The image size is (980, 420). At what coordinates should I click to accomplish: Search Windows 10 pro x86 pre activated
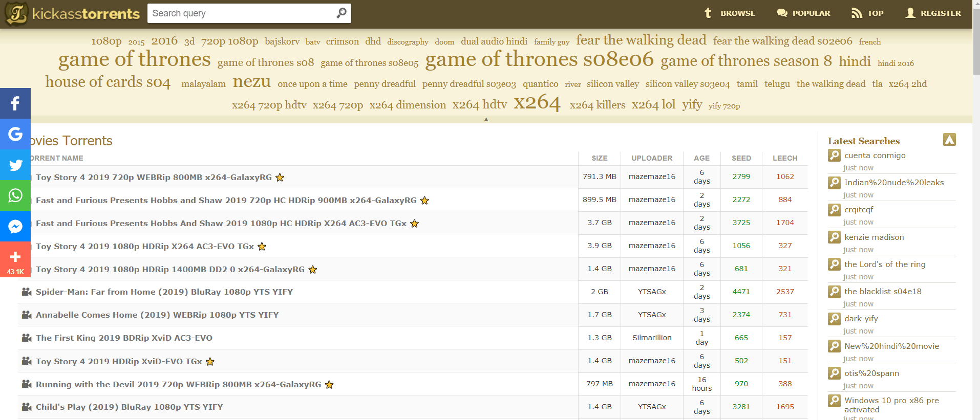(891, 405)
